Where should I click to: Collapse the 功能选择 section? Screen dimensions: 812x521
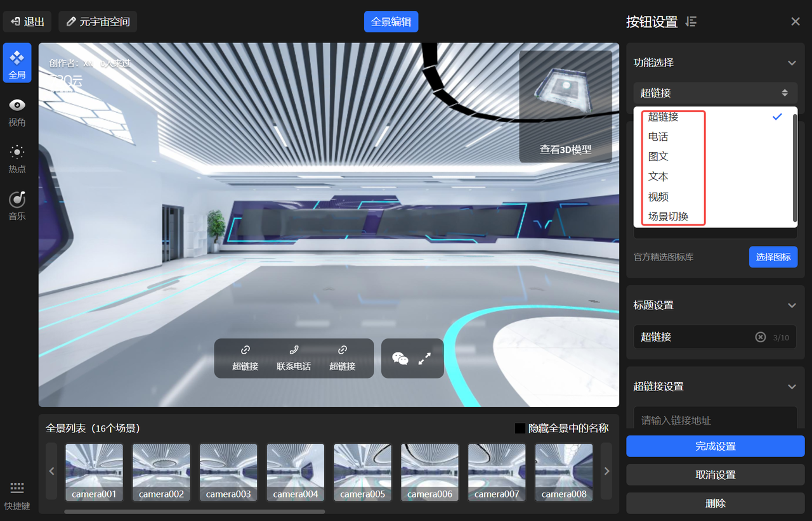[792, 63]
